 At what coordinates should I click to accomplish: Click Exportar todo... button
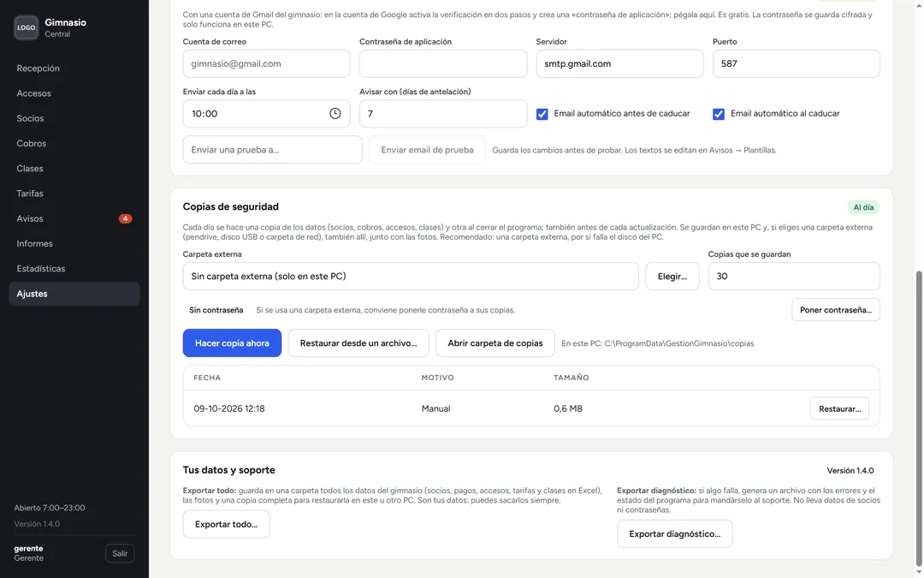click(226, 524)
